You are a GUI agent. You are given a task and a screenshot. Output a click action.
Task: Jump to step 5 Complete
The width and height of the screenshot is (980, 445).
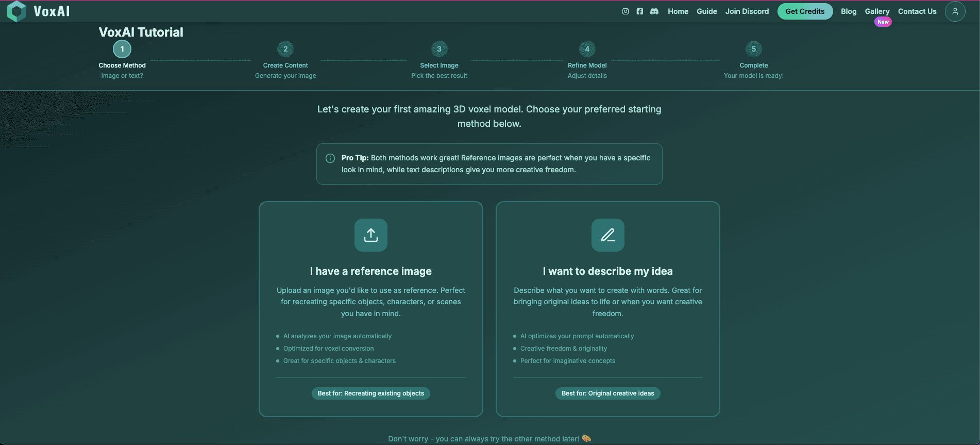(x=753, y=49)
